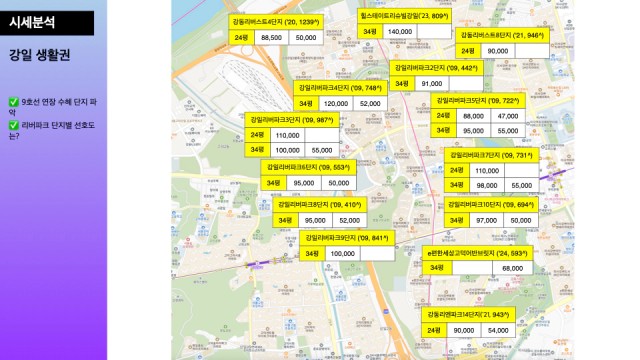Select the '강일리버파크2단지' title label

click(x=436, y=68)
